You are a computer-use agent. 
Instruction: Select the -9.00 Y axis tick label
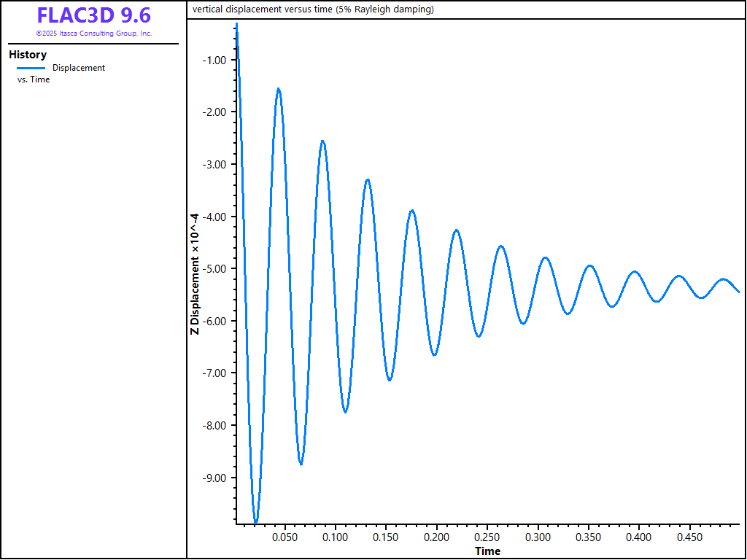(x=217, y=478)
